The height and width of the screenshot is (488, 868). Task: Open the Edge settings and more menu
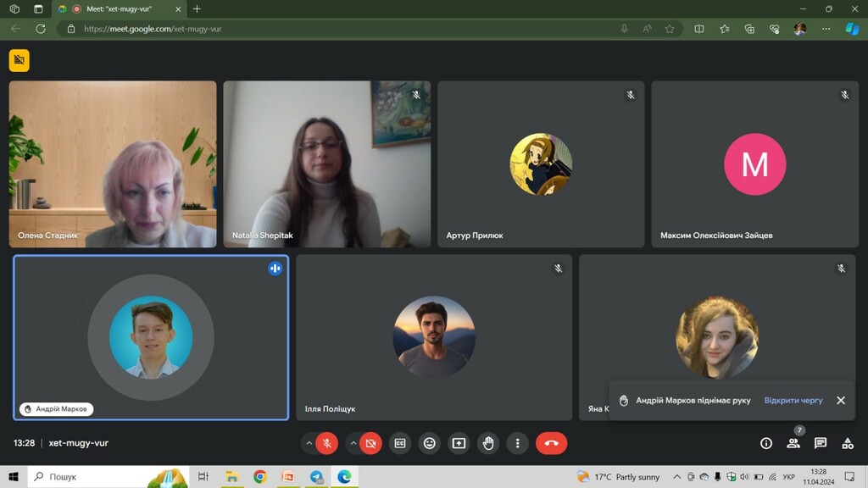826,29
